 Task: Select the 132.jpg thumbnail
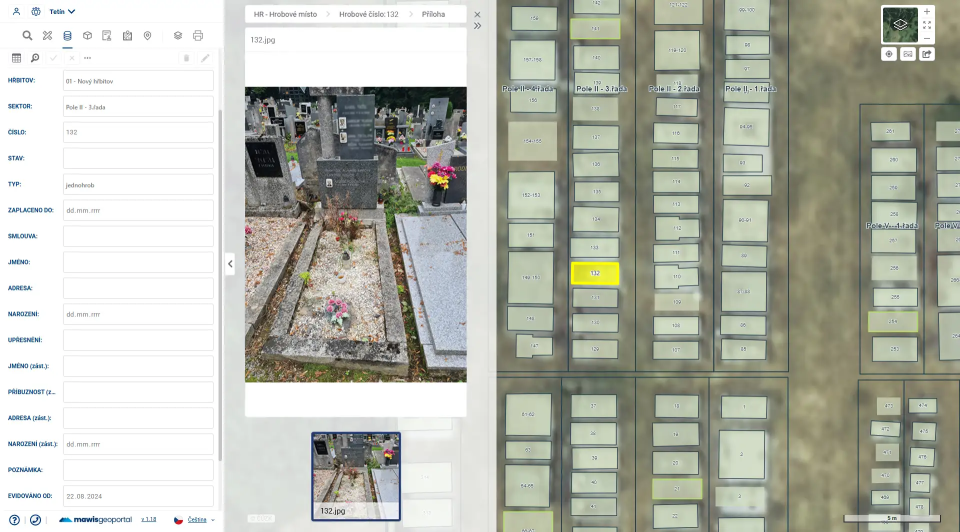tap(356, 476)
